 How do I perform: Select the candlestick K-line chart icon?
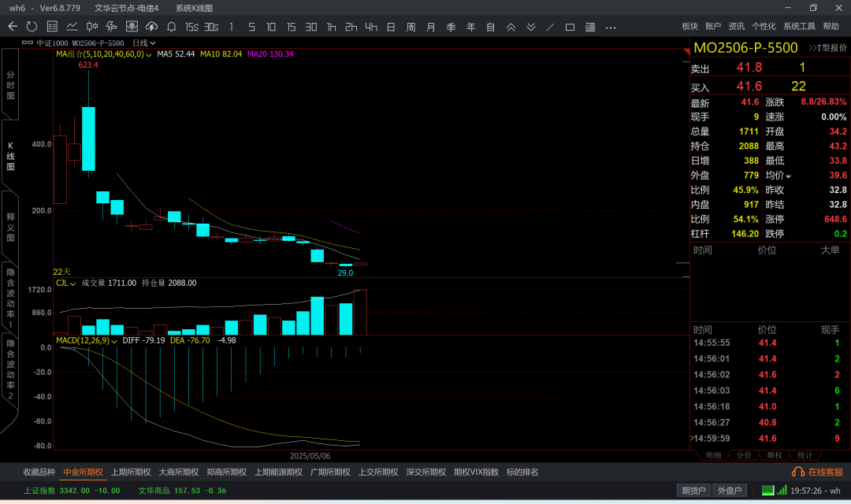click(91, 27)
